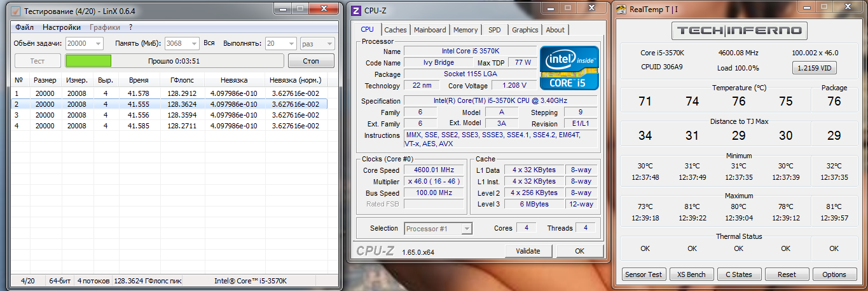Viewport: 868px width, 291px height.
Task: Click the Options button in RealTemp
Action: [834, 274]
